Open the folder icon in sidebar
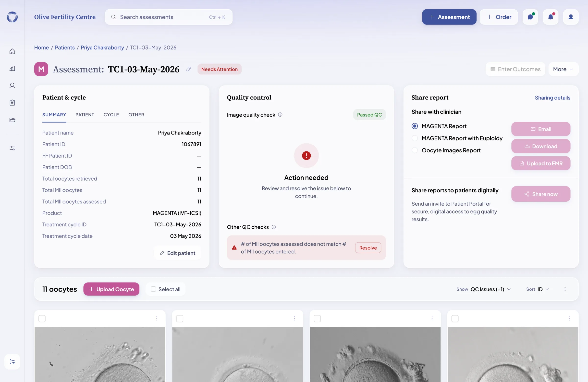Image resolution: width=588 pixels, height=382 pixels. [12, 120]
